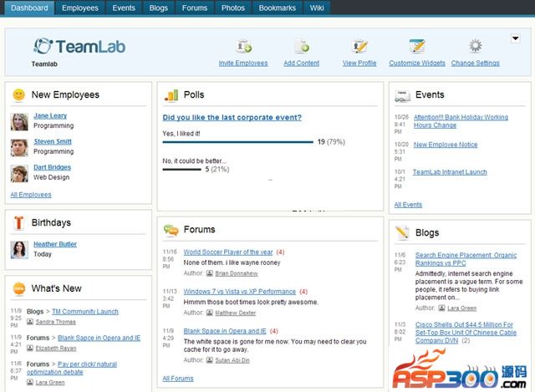Click the All Employees link

pos(31,195)
